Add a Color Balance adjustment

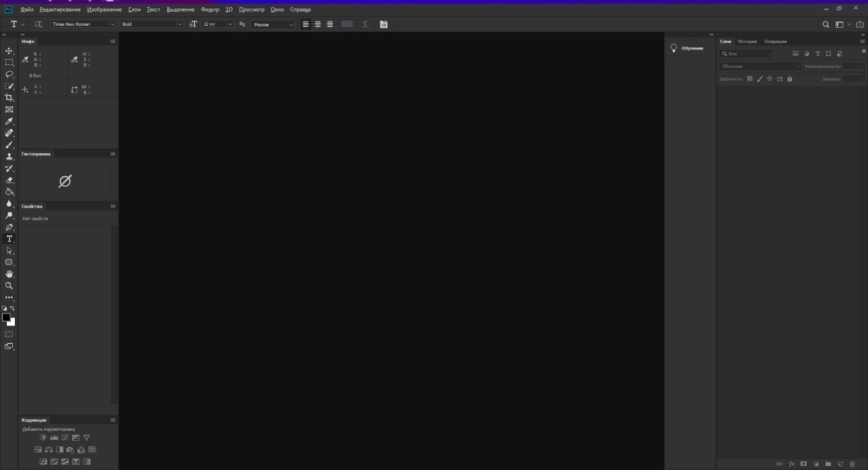(x=49, y=450)
